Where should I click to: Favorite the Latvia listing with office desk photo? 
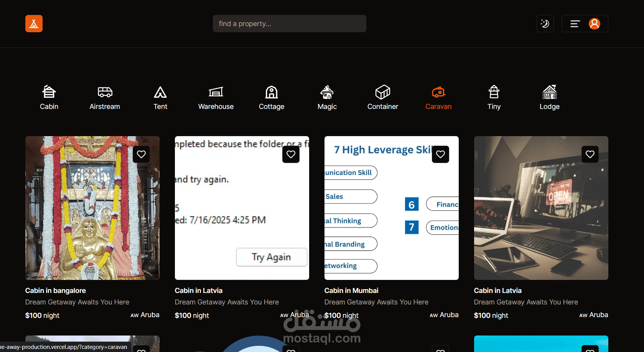[x=590, y=154]
